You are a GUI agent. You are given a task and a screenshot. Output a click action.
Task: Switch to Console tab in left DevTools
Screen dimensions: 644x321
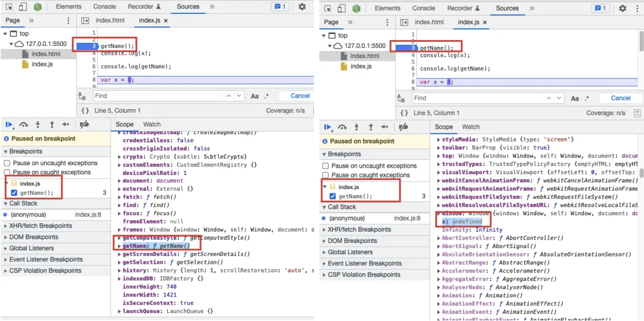104,6
